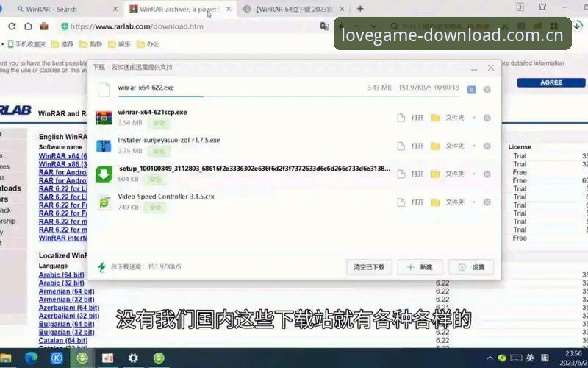Image resolution: width=588 pixels, height=368 pixels.
Task: Click 打开 for winrar-x64-621scp.exe
Action: point(417,118)
